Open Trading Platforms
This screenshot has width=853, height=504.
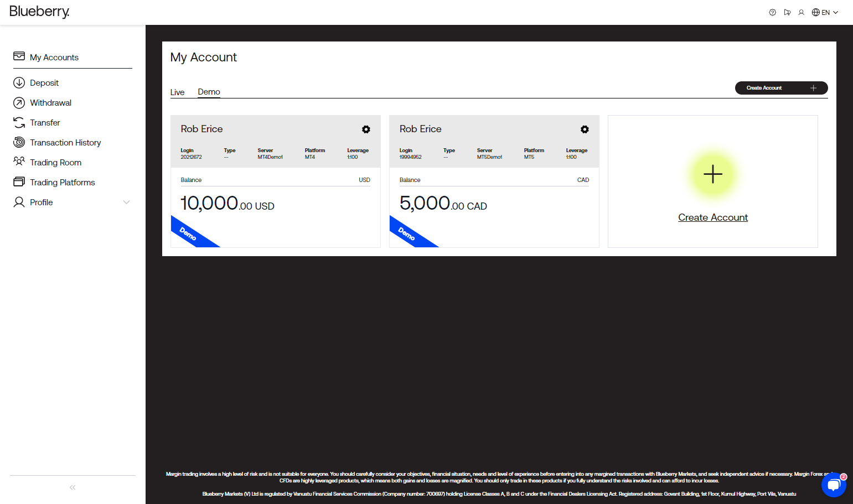tap(63, 183)
